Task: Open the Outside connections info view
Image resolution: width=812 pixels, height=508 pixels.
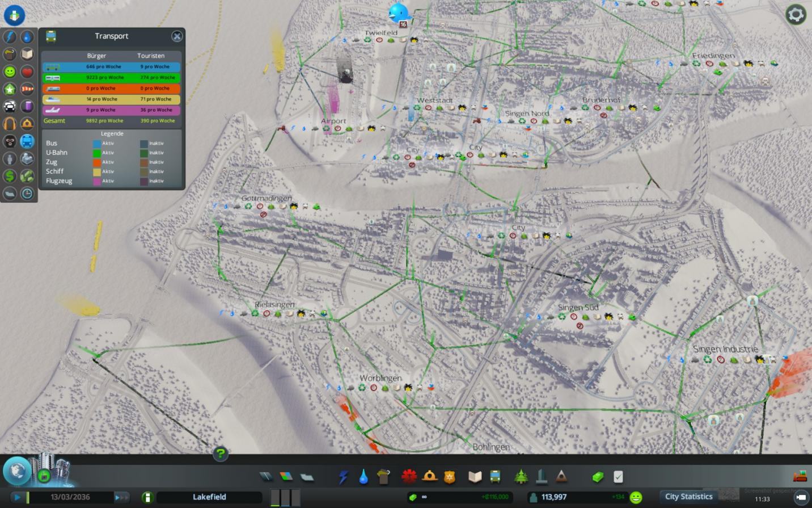Action: click(27, 158)
